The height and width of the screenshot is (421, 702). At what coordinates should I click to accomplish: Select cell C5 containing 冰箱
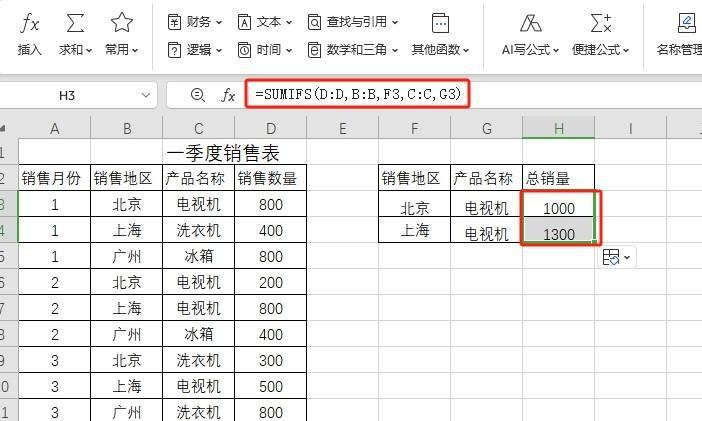[x=199, y=256]
